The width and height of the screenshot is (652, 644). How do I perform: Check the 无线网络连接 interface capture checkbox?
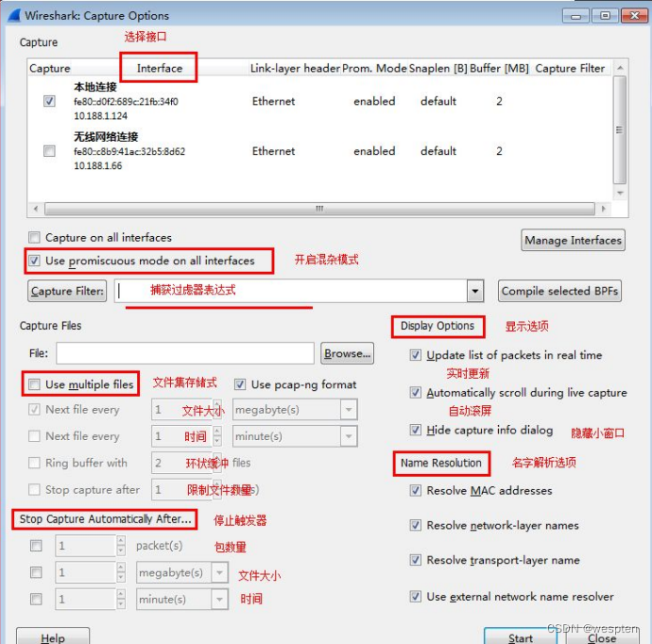pos(49,150)
